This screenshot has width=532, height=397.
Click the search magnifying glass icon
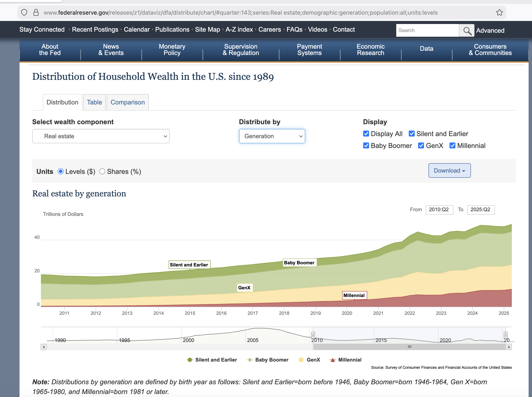[466, 31]
